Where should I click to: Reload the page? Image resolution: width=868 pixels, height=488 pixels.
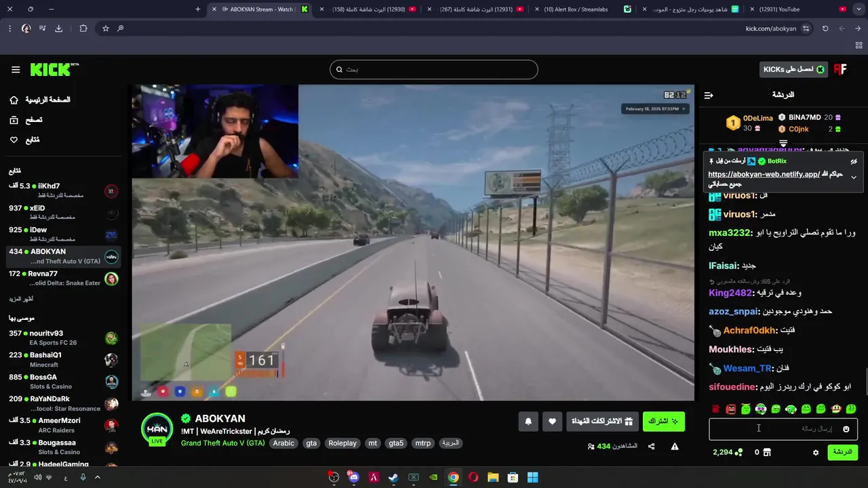825,28
